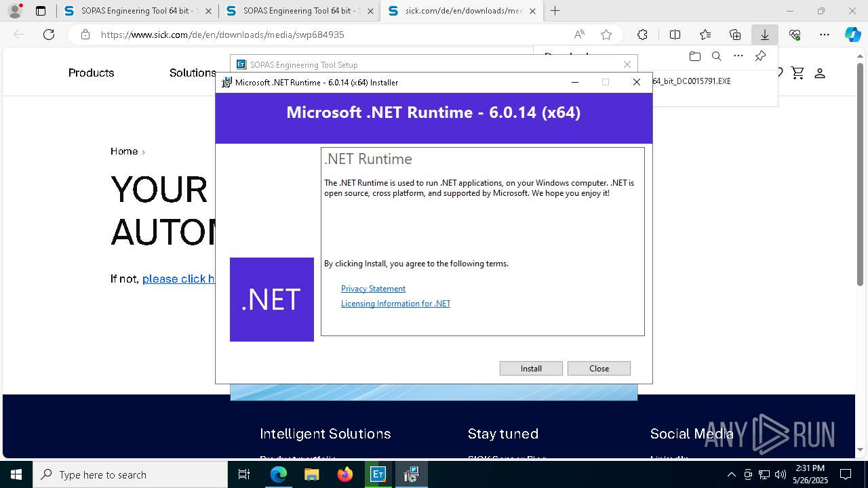Click Install in the .NET Runtime installer
868x488 pixels.
[x=531, y=368]
